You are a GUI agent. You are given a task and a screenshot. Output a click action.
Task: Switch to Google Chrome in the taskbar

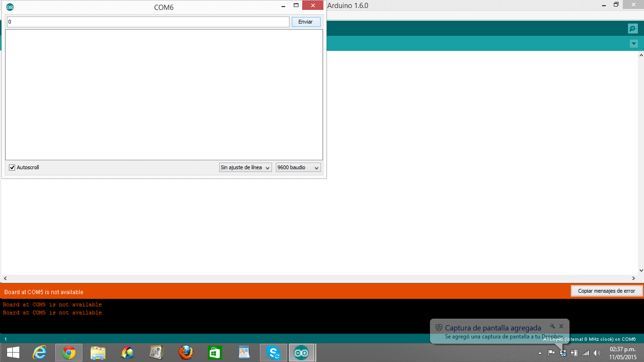(x=69, y=353)
